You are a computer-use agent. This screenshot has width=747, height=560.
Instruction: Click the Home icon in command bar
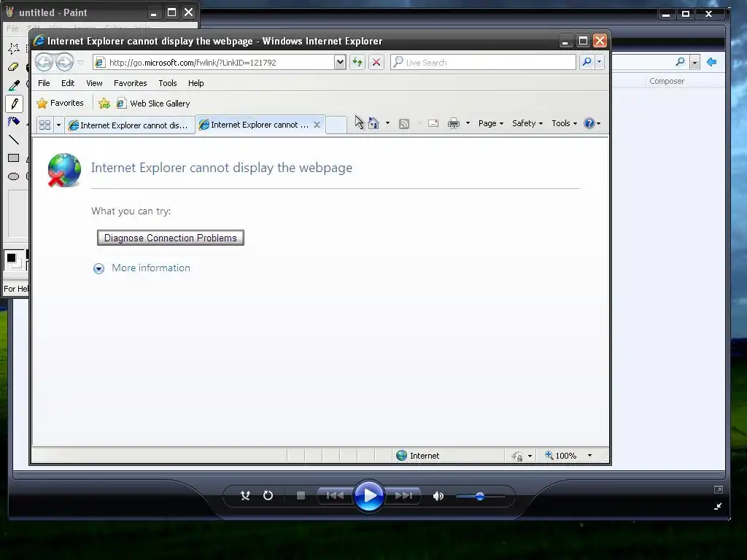pos(373,123)
